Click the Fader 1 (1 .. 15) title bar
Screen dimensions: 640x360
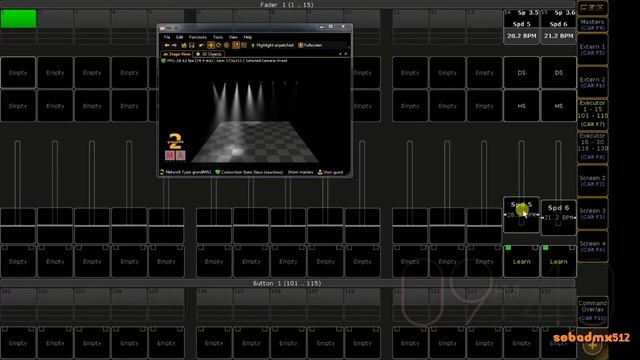pos(287,4)
